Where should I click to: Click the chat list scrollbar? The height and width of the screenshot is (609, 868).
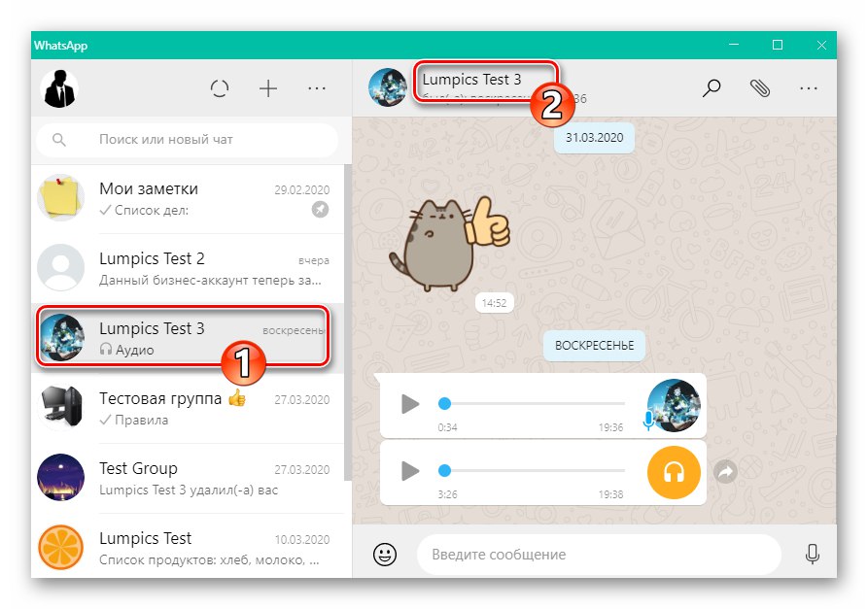pos(348,322)
